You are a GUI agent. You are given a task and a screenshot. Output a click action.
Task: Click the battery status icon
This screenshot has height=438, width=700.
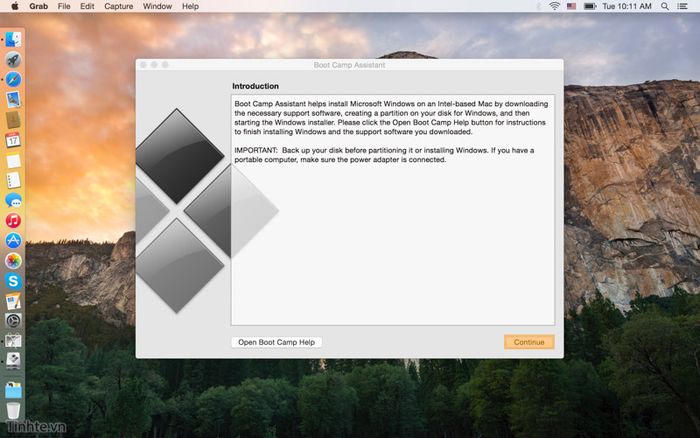click(590, 6)
